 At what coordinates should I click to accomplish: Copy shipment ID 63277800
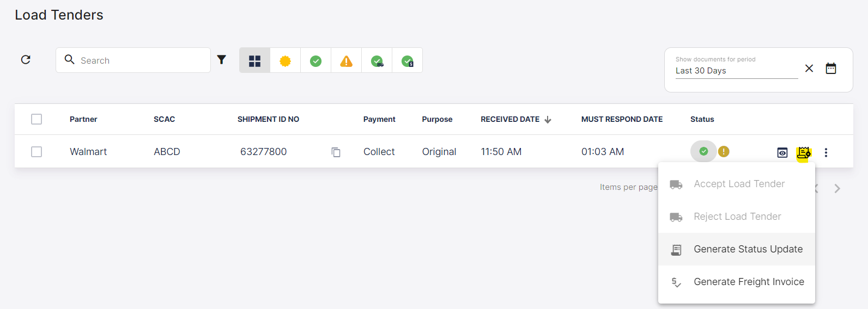pyautogui.click(x=336, y=152)
